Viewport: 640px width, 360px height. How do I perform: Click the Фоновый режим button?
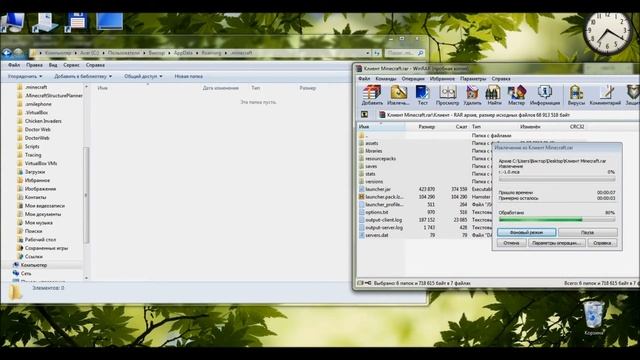point(527,232)
